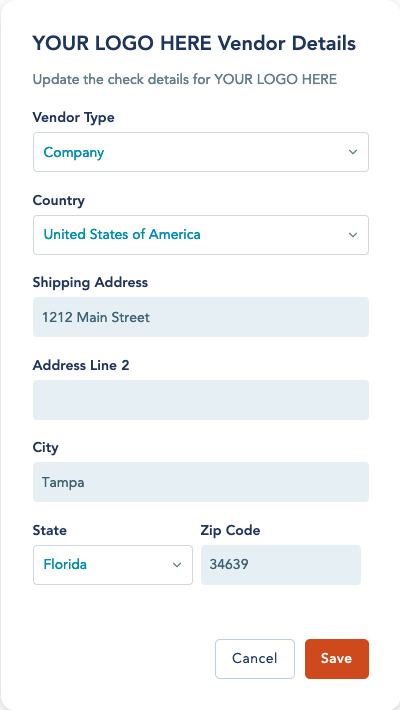Click the Country field chevron arrow
The width and height of the screenshot is (400, 710).
[353, 235]
